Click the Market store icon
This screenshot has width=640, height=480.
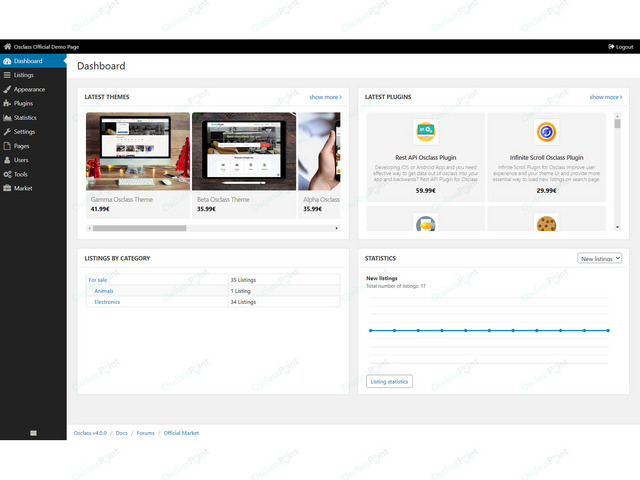point(7,188)
